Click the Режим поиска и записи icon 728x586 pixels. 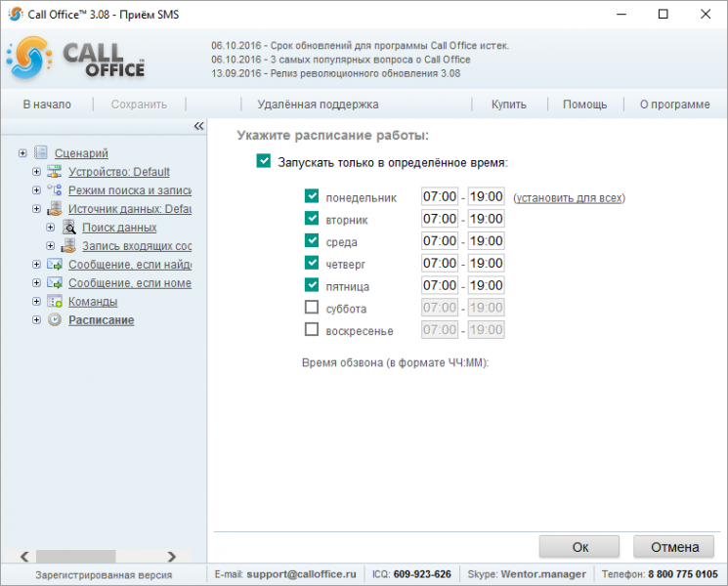click(x=55, y=190)
